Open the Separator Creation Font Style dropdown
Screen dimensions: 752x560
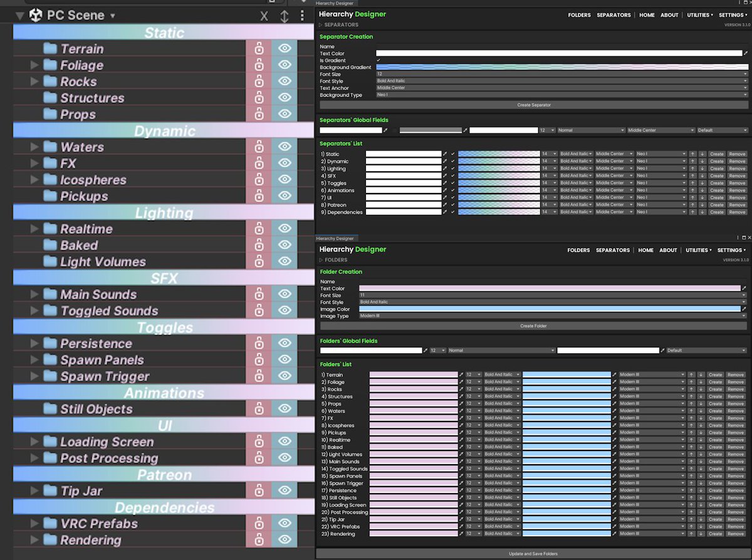[562, 81]
